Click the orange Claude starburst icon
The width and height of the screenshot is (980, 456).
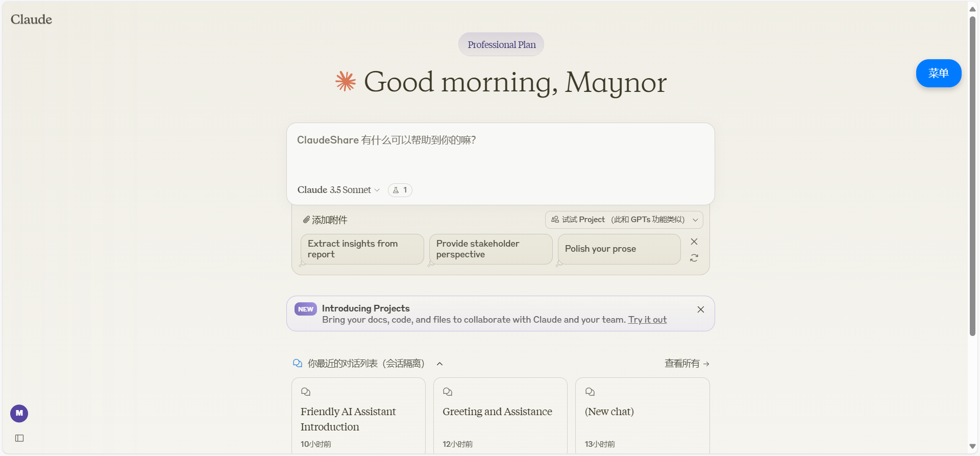pos(346,82)
